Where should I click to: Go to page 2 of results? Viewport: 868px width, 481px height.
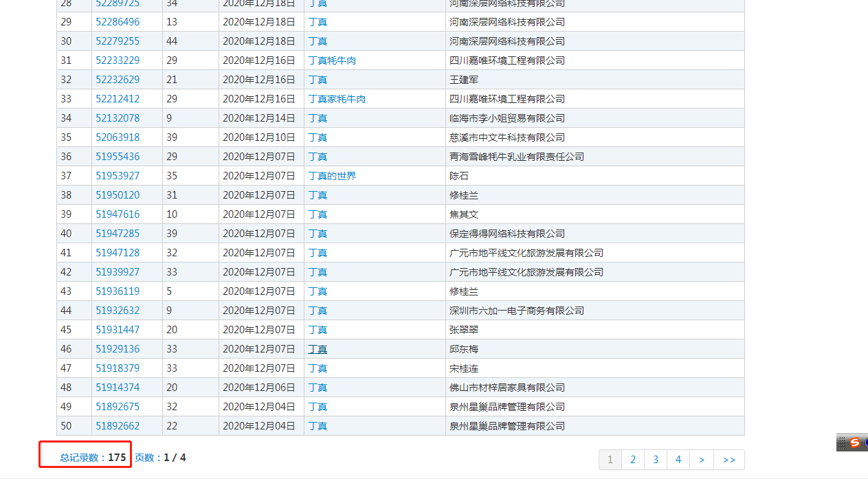633,460
